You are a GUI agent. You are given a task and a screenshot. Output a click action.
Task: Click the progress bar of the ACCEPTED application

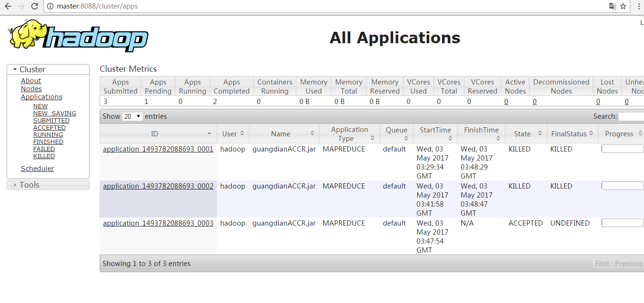point(622,222)
